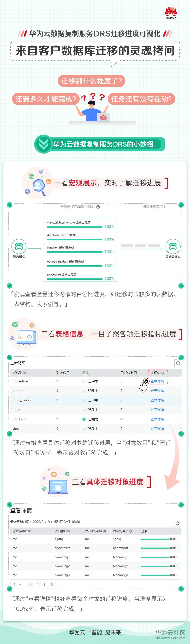
Task: Click the refresh icon in 查看详情 panel
Action: pyautogui.click(x=177, y=523)
